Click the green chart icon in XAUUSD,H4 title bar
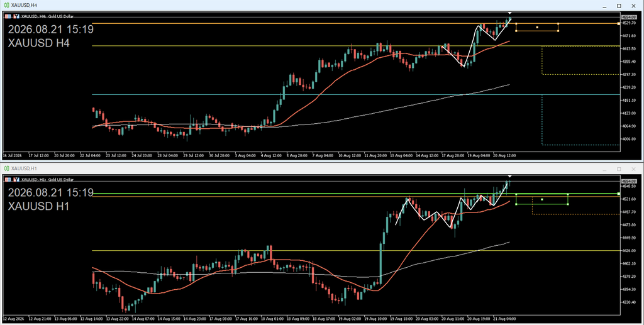The height and width of the screenshot is (325, 644). tap(6, 5)
